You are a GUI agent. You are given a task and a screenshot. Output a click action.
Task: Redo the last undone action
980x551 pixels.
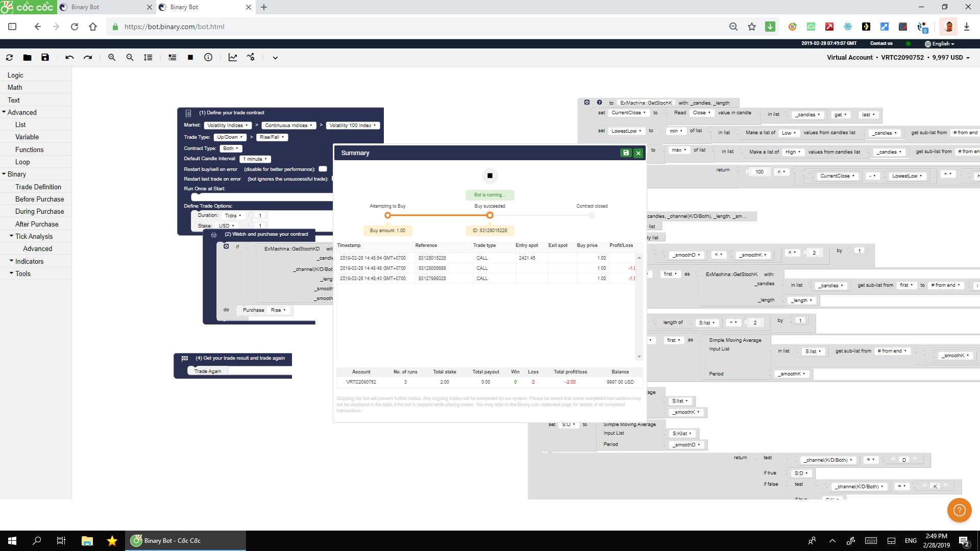coord(87,57)
